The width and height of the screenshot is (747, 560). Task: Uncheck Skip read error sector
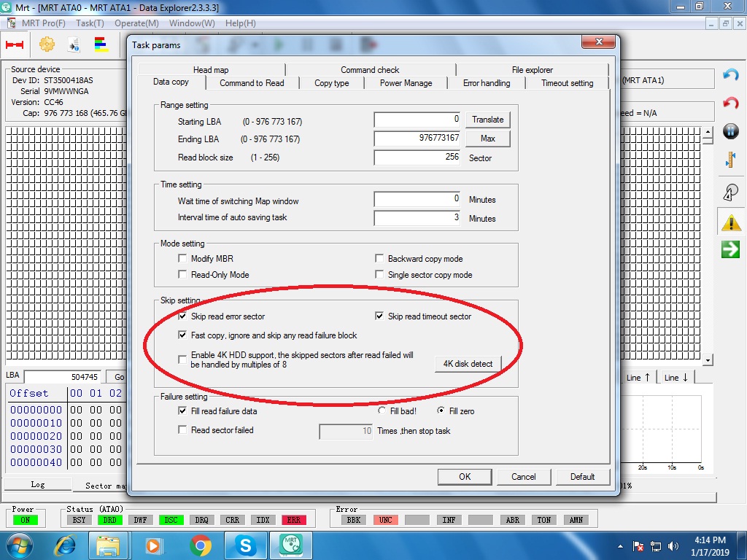coord(182,316)
